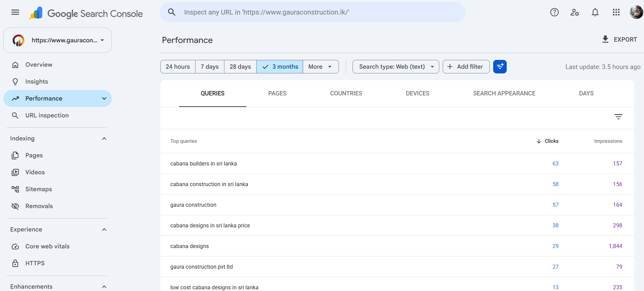Go to Overview in the sidebar
Viewport: 644px width, 291px height.
pos(58,65)
